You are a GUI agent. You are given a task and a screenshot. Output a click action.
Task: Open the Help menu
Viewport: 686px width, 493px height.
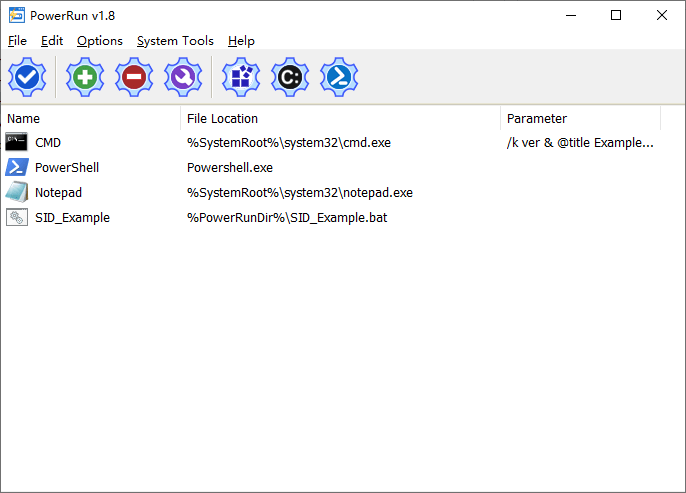241,41
